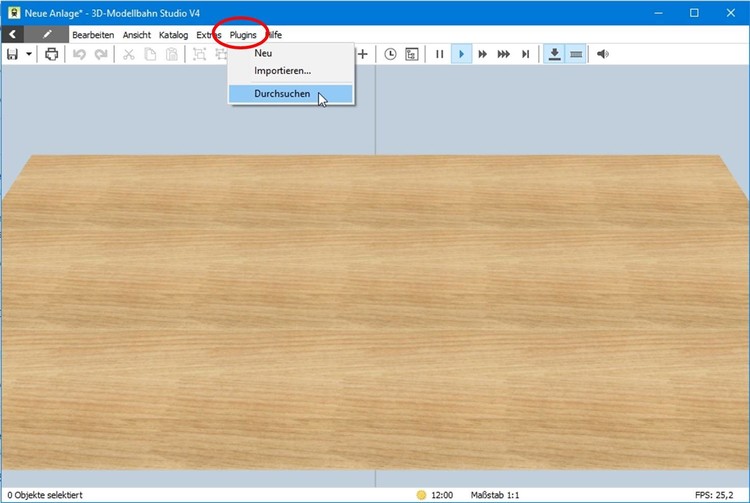Open the Bearbeiten menu
The width and height of the screenshot is (750, 503).
[x=93, y=34]
